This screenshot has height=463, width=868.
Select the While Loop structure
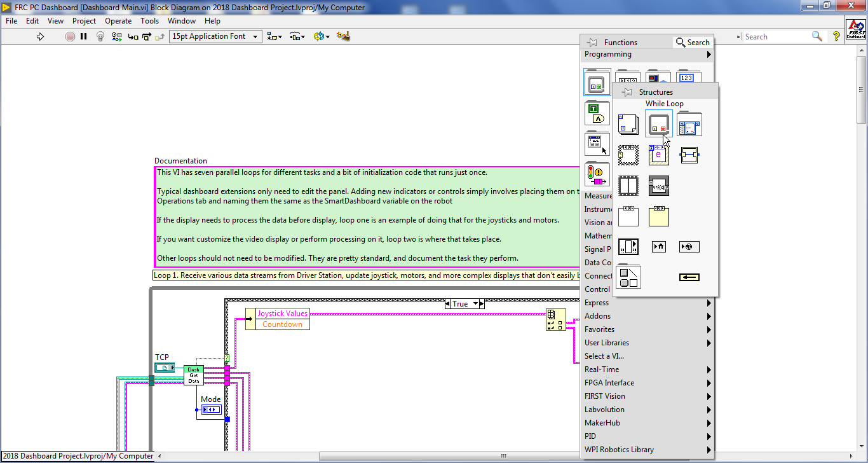[x=659, y=123]
